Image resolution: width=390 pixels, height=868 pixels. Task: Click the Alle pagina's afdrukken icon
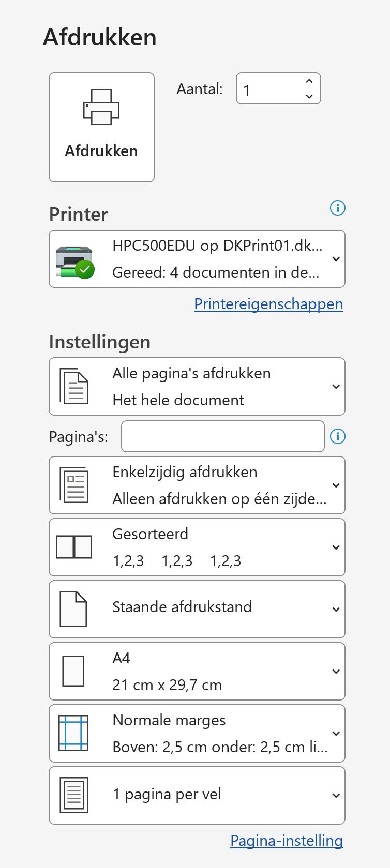74,386
